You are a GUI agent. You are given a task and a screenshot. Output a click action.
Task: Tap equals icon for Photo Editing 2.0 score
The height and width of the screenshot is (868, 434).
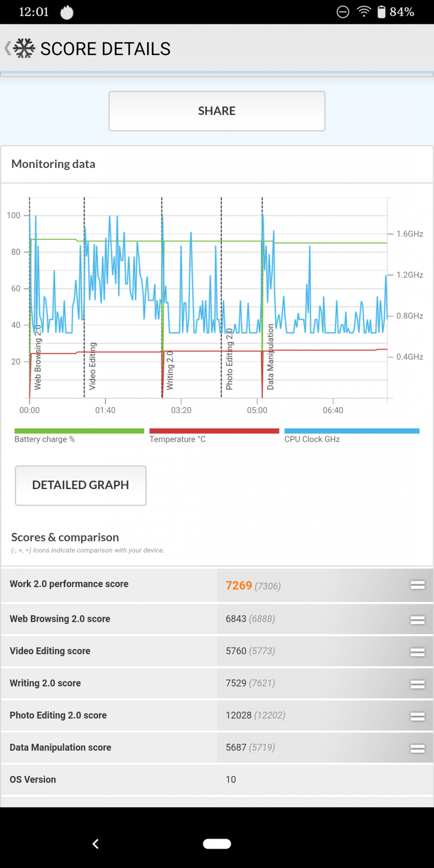417,716
